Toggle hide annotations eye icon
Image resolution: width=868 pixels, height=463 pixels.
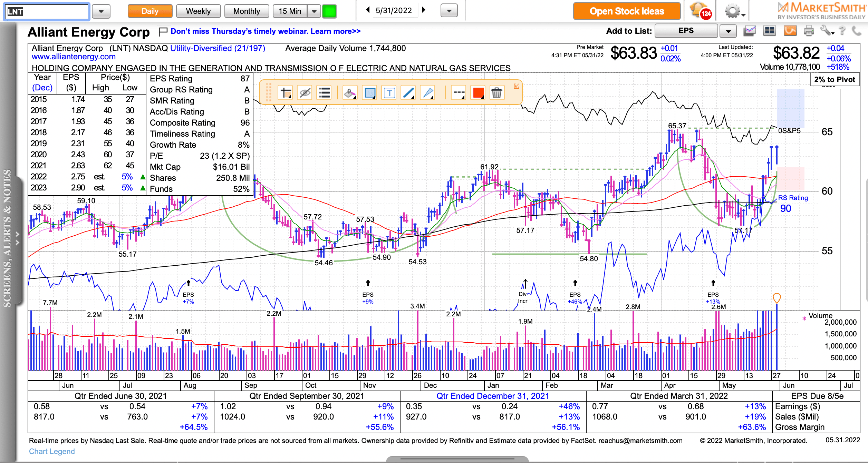(305, 93)
